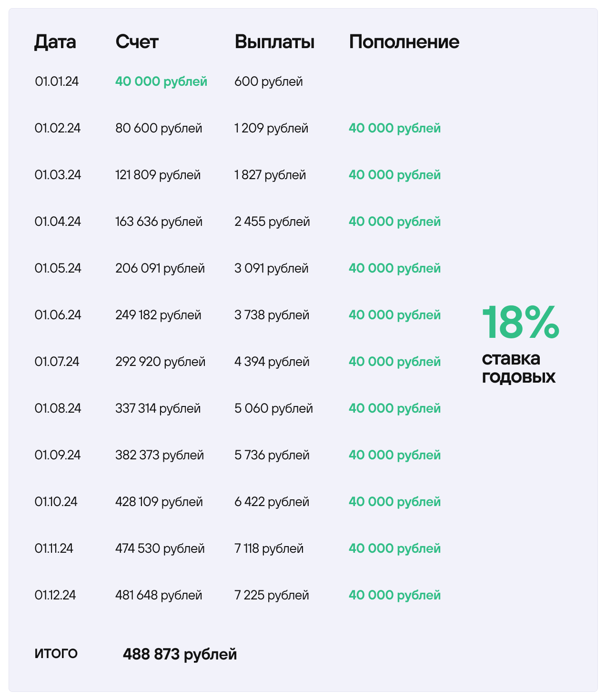The image size is (606, 700).
Task: Click payout 2 455 рублей
Action: pos(272,222)
